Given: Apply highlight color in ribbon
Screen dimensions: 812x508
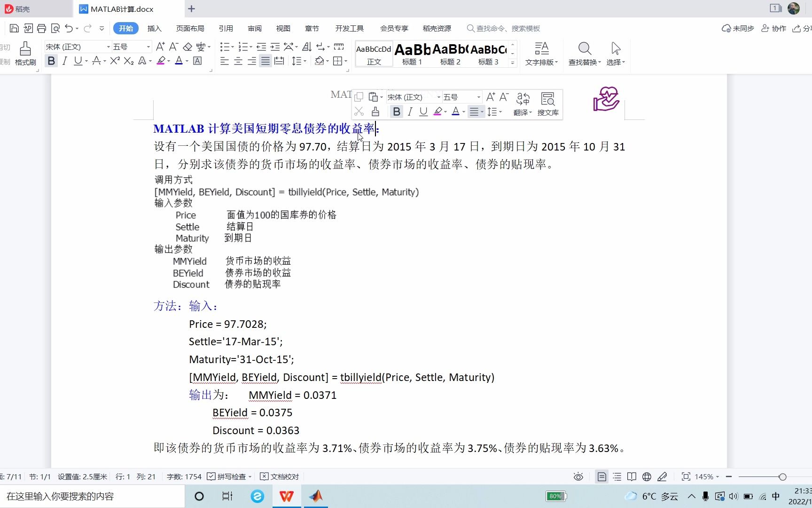Looking at the screenshot, I should tap(160, 61).
